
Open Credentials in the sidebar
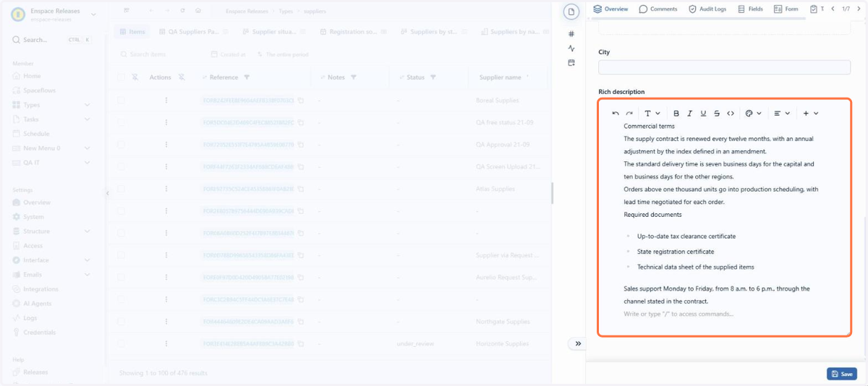(x=39, y=333)
